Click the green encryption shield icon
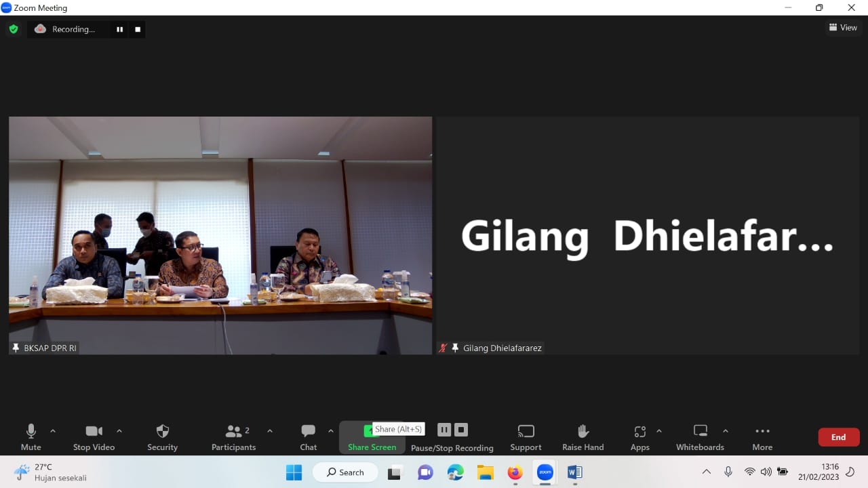Image resolution: width=868 pixels, height=488 pixels. coord(14,29)
